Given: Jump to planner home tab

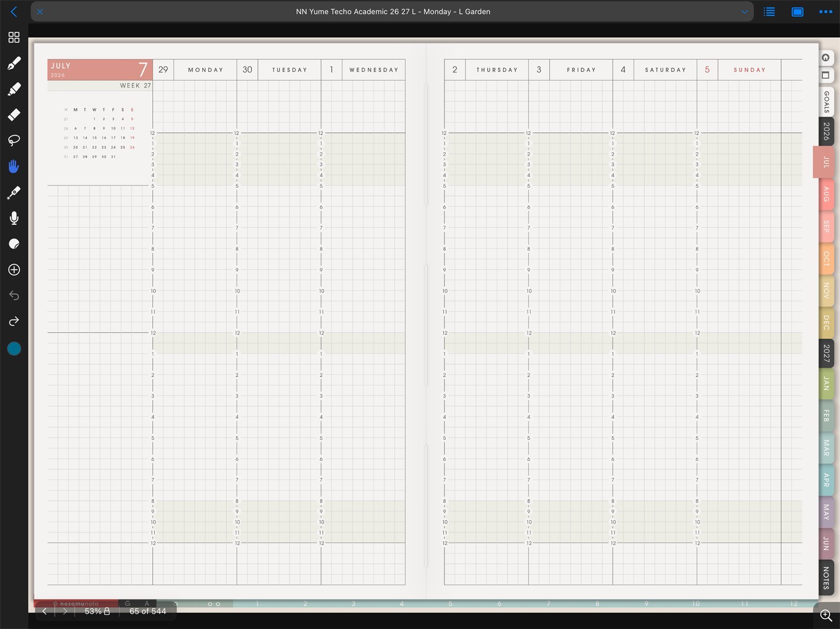Looking at the screenshot, I should [826, 58].
